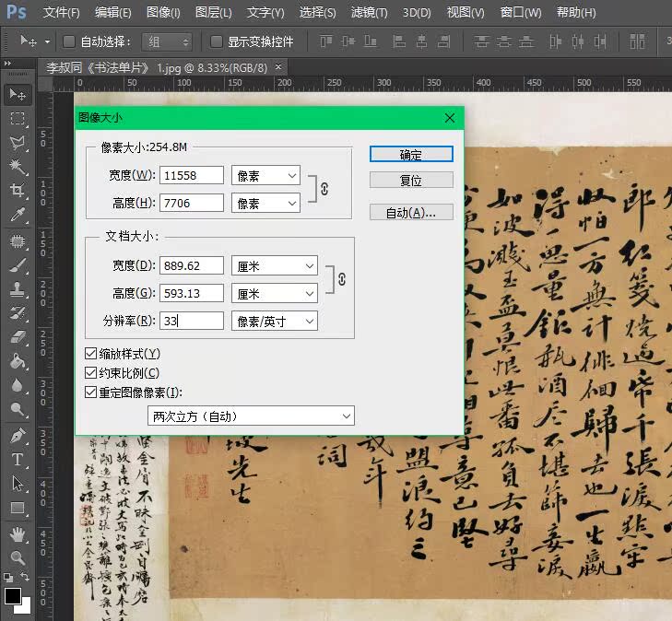Select the Clone Stamp tool
672x621 pixels.
point(18,289)
